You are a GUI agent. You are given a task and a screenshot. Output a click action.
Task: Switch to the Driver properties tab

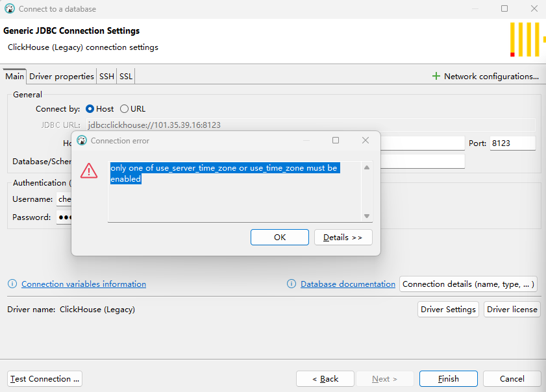(x=61, y=76)
